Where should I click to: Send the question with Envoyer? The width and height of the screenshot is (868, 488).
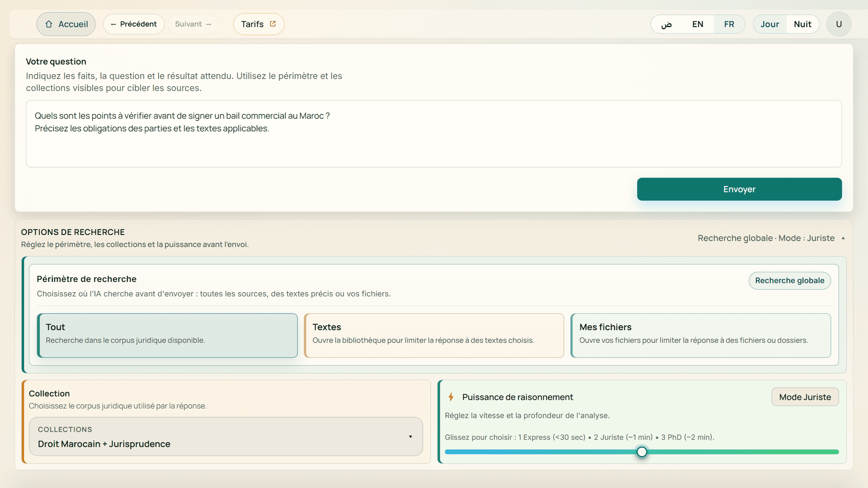[739, 189]
